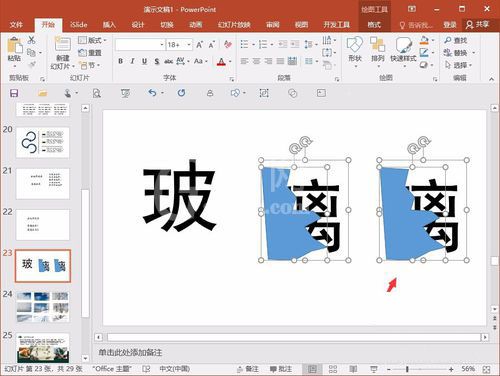500x376 pixels.
Task: Open the Select (选择) dropdown
Action: pos(458,65)
